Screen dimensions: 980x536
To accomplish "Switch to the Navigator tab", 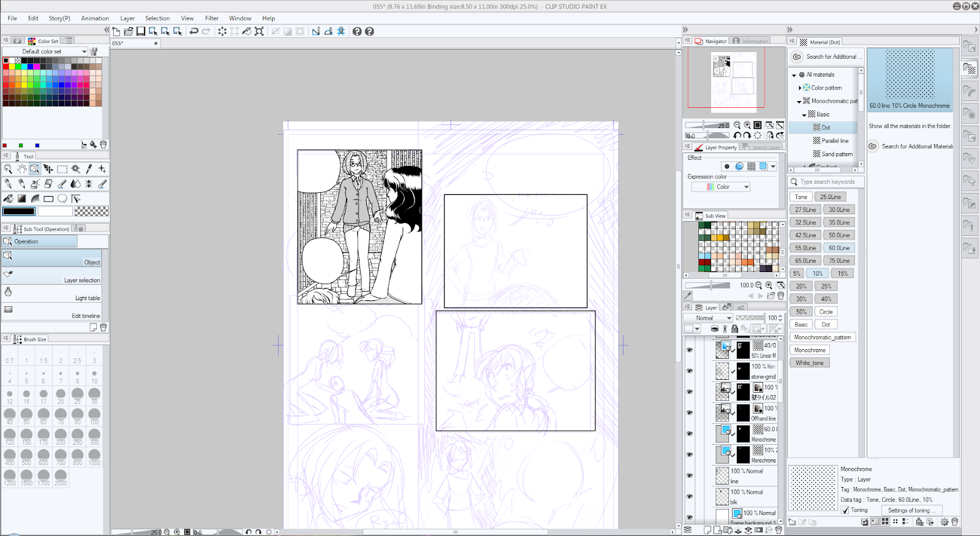I will click(x=711, y=41).
